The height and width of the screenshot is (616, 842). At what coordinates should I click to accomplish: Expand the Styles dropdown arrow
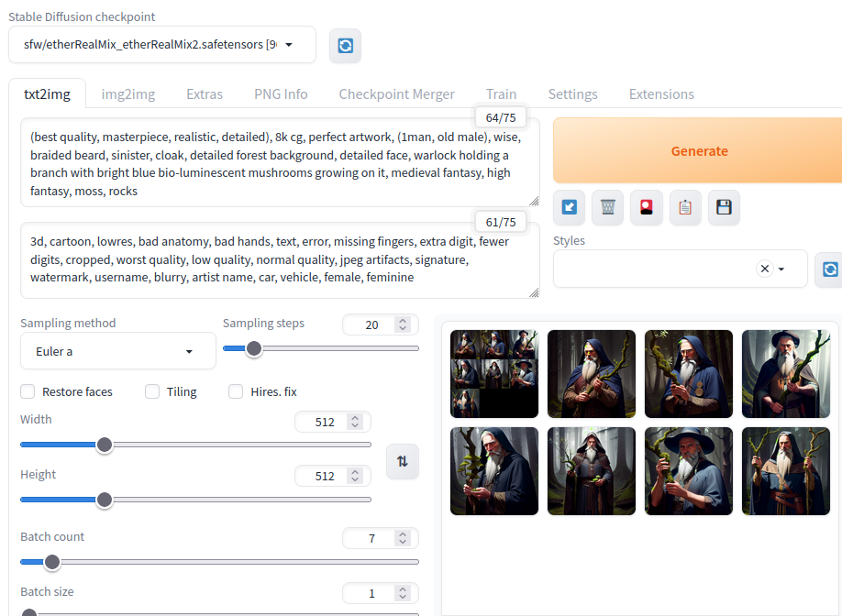click(781, 269)
